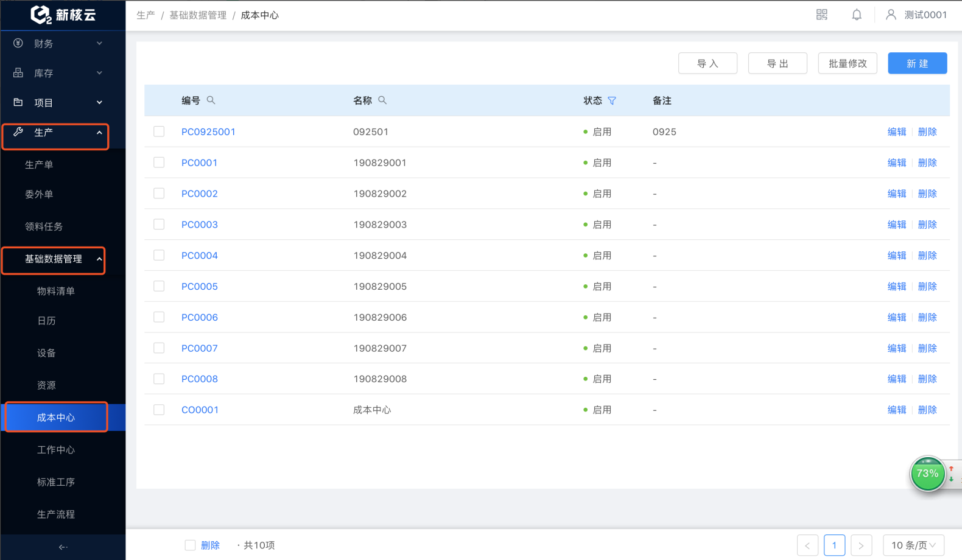962x560 pixels.
Task: Click 删除 for row CO0001
Action: [927, 410]
